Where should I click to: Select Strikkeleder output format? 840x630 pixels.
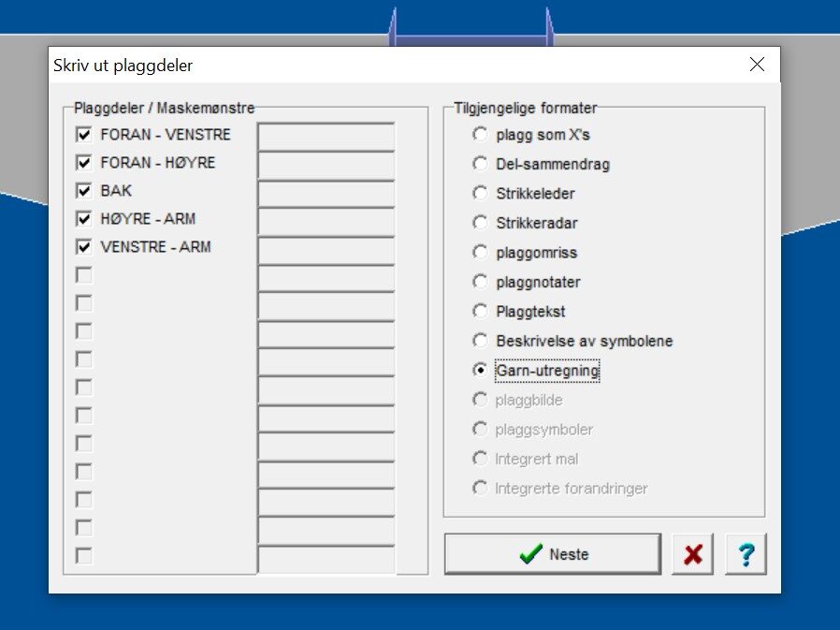480,194
